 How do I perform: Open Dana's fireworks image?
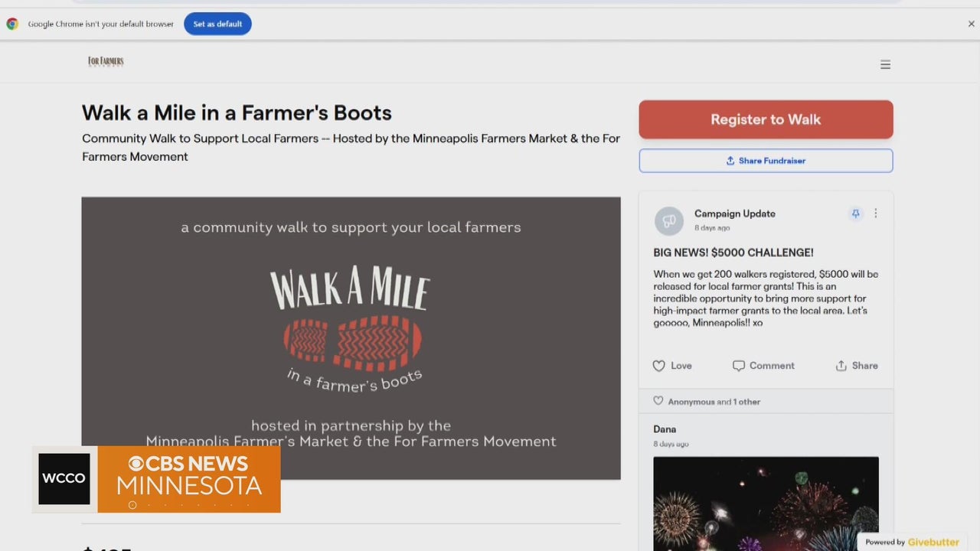pos(766,501)
